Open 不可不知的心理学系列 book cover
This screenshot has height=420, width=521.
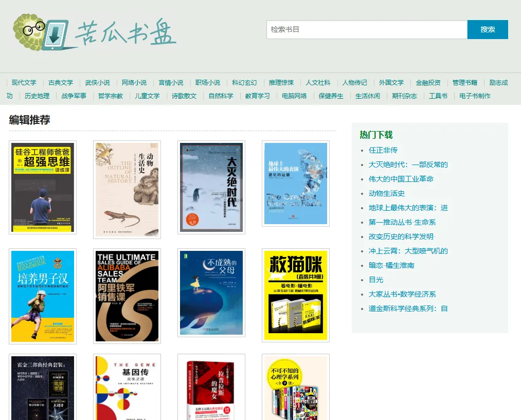click(x=296, y=387)
